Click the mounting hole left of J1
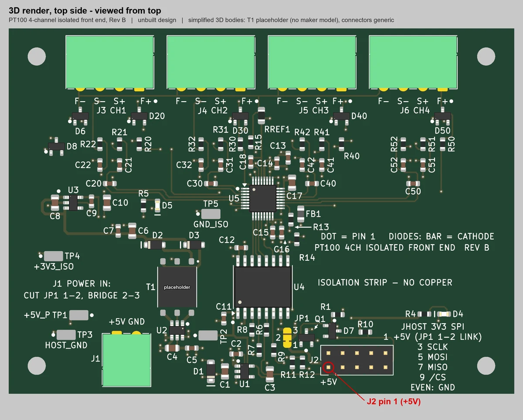This screenshot has height=420, width=523. (x=37, y=365)
